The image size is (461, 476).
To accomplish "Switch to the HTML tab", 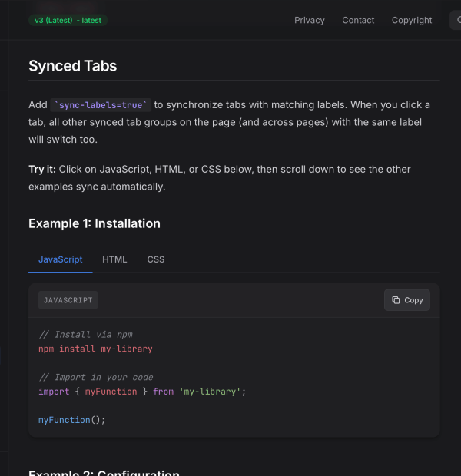I will (114, 259).
